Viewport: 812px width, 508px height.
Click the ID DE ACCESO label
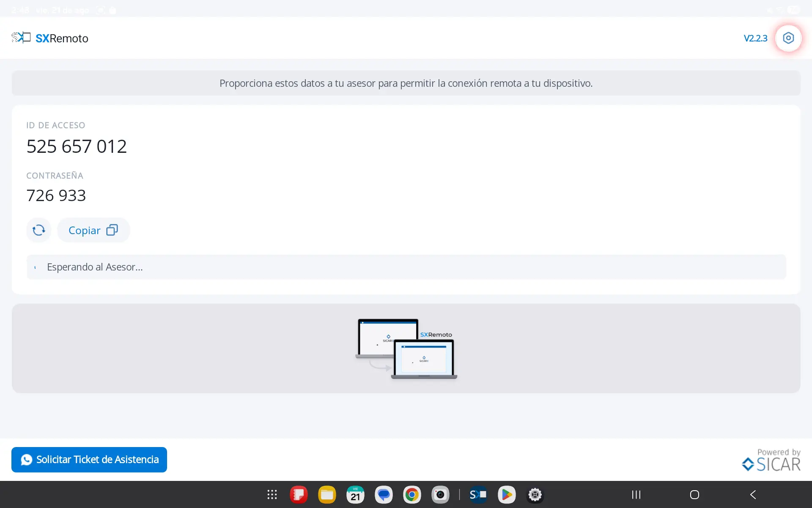56,125
